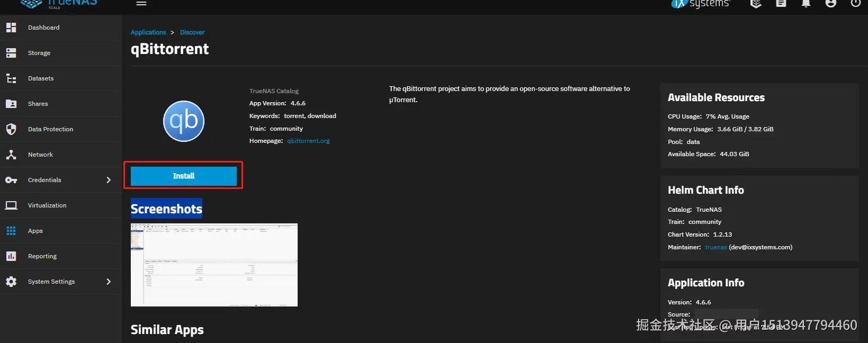
Task: Expand the Credentials submenu chevron
Action: pyautogui.click(x=109, y=180)
